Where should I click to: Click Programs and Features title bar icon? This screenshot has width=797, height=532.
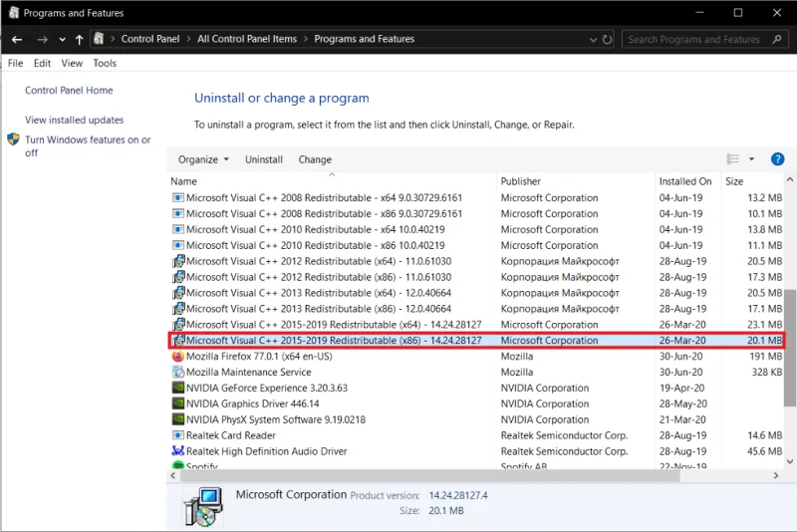(x=14, y=12)
